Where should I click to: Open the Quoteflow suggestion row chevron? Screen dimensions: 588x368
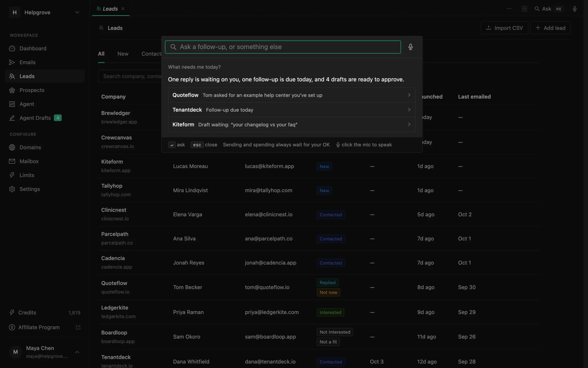tap(409, 95)
